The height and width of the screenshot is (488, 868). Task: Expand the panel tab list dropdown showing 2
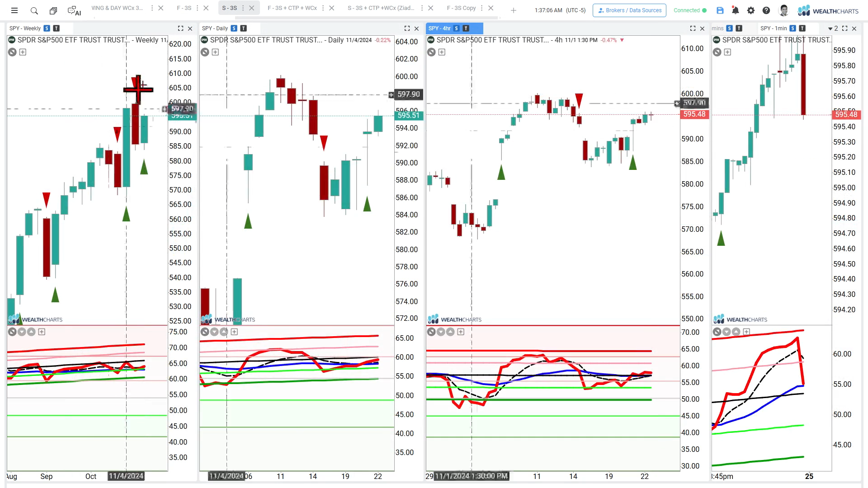point(833,28)
